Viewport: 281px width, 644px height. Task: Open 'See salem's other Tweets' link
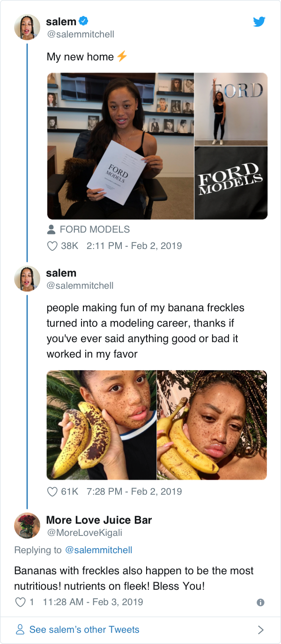(84, 629)
